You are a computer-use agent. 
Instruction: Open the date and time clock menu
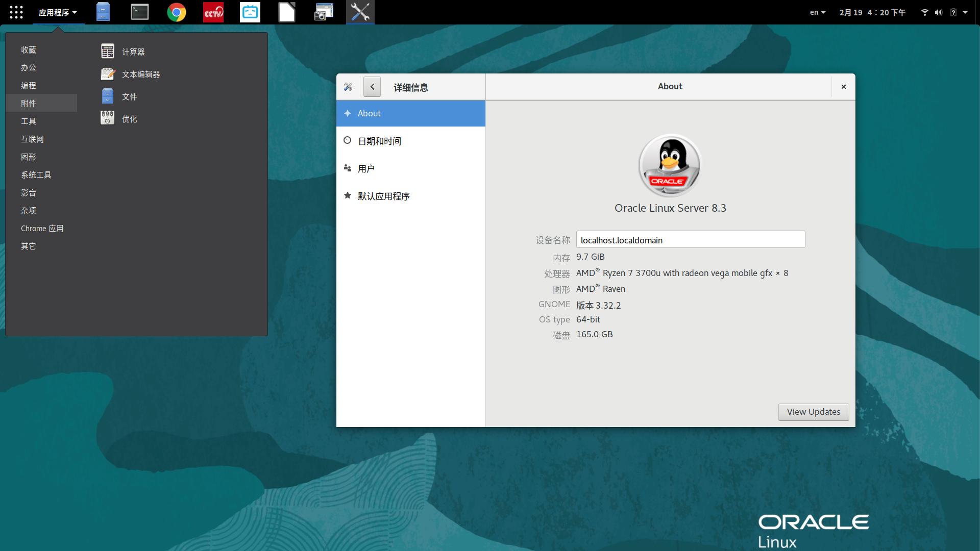tap(872, 12)
